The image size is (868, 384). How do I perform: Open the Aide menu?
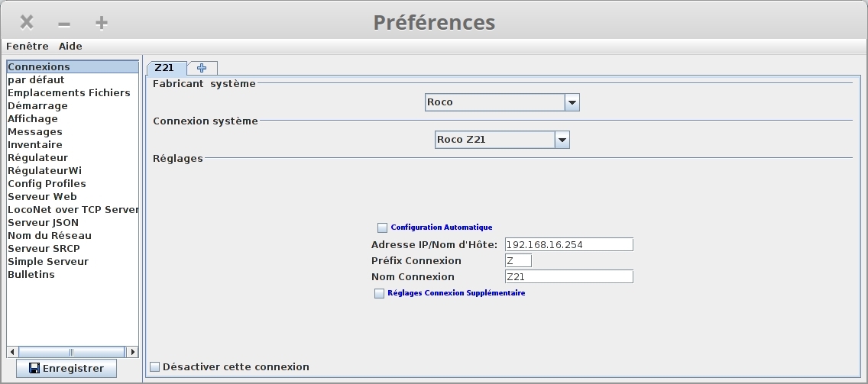tap(70, 47)
